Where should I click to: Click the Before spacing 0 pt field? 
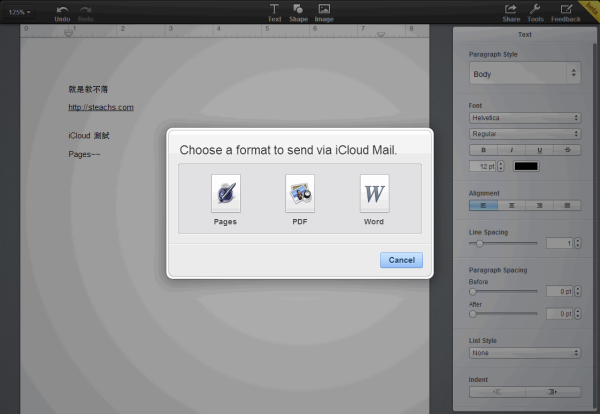coord(559,292)
